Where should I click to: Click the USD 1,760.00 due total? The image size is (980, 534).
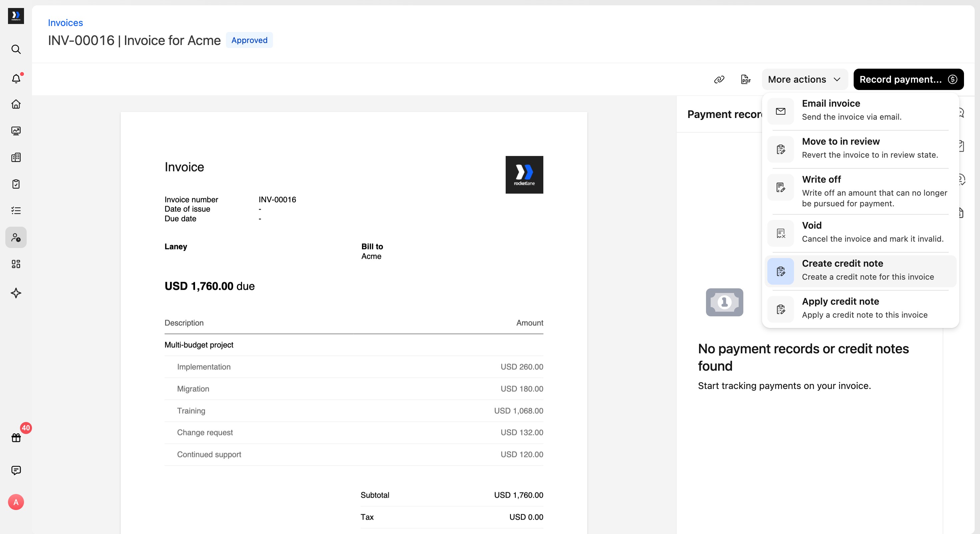tap(210, 286)
